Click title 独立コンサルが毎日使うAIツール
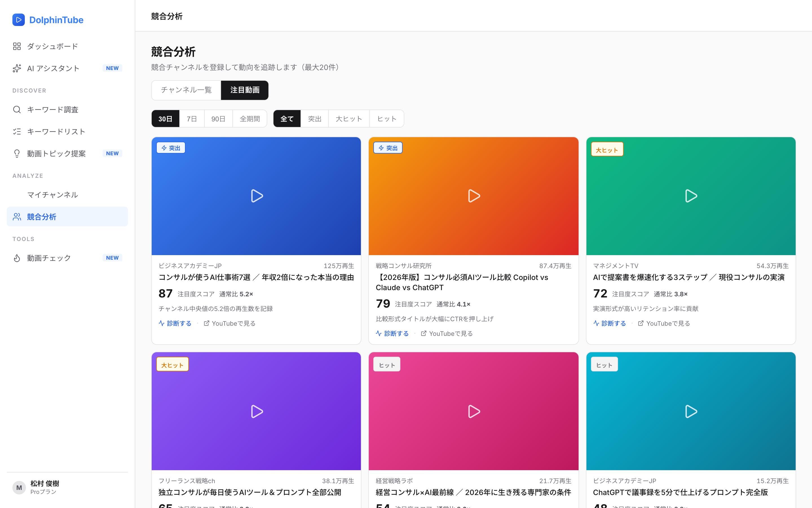This screenshot has width=812, height=508. tap(250, 492)
